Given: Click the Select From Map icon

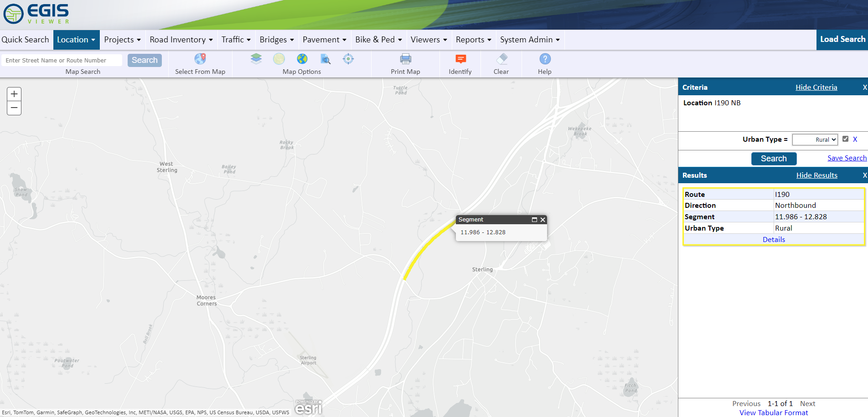Looking at the screenshot, I should (x=200, y=59).
